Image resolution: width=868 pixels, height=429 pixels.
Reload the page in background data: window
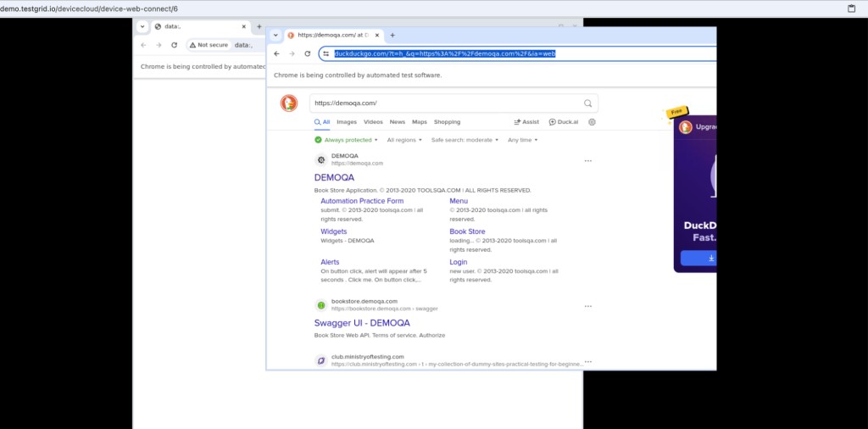[x=175, y=45]
